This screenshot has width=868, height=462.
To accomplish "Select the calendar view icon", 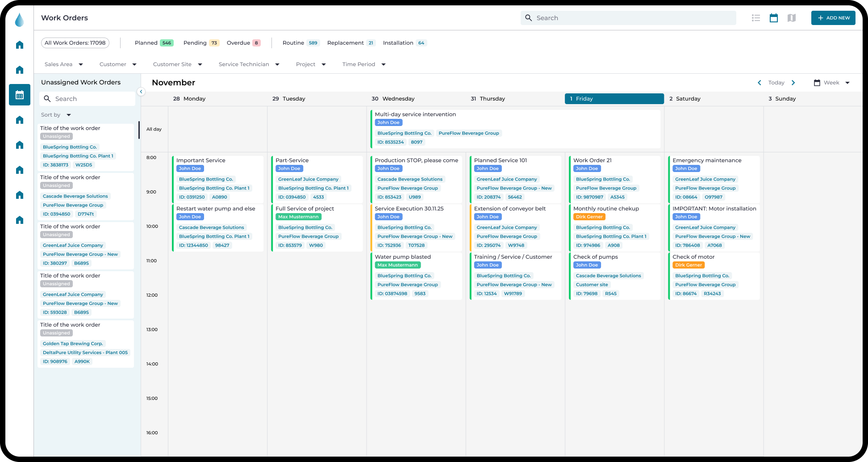I will (774, 18).
